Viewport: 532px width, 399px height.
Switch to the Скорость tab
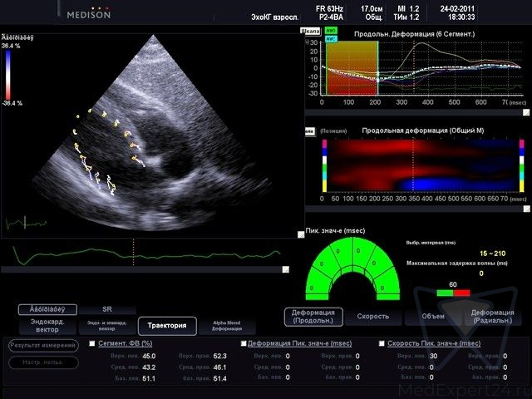(x=372, y=316)
